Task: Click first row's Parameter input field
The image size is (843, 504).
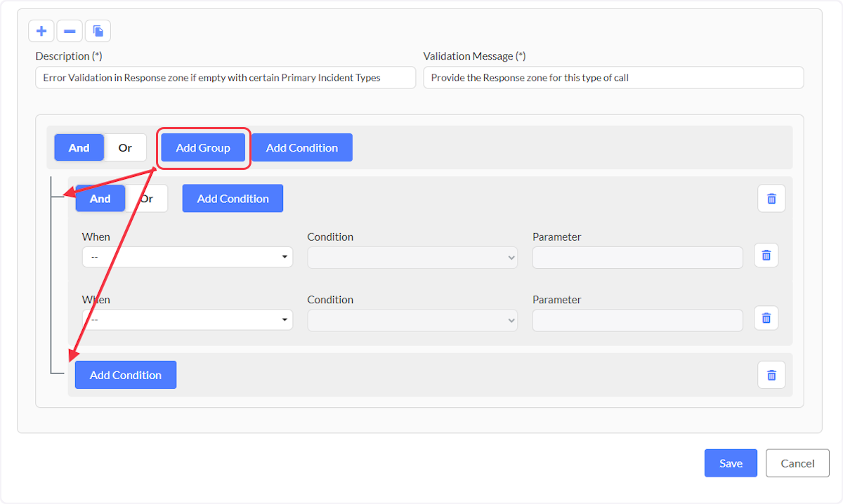Action: tap(637, 257)
